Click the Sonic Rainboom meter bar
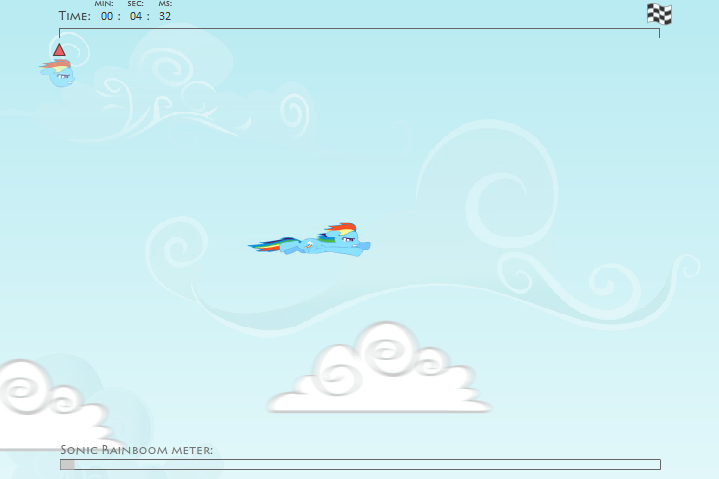 click(360, 464)
